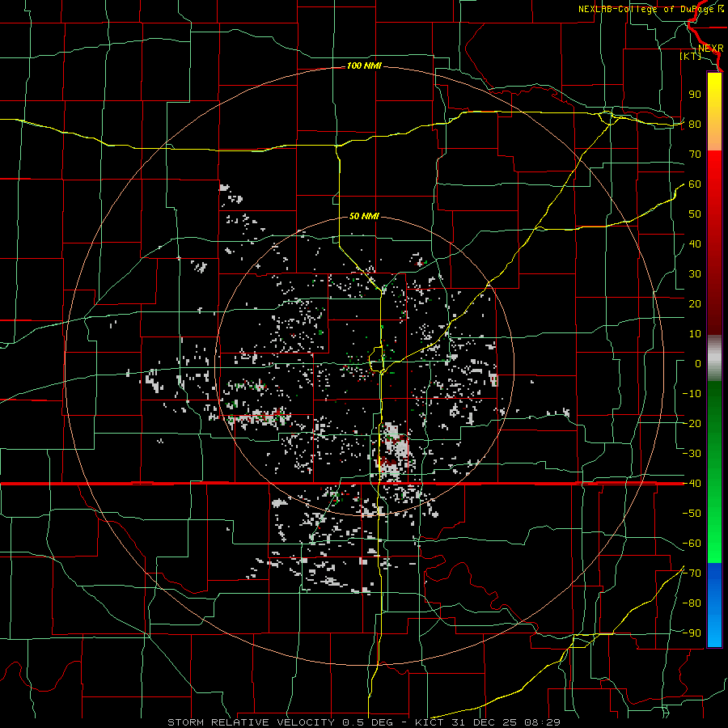The height and width of the screenshot is (728, 728).
Task: Click the positive 40 knot scale label
Action: [695, 243]
